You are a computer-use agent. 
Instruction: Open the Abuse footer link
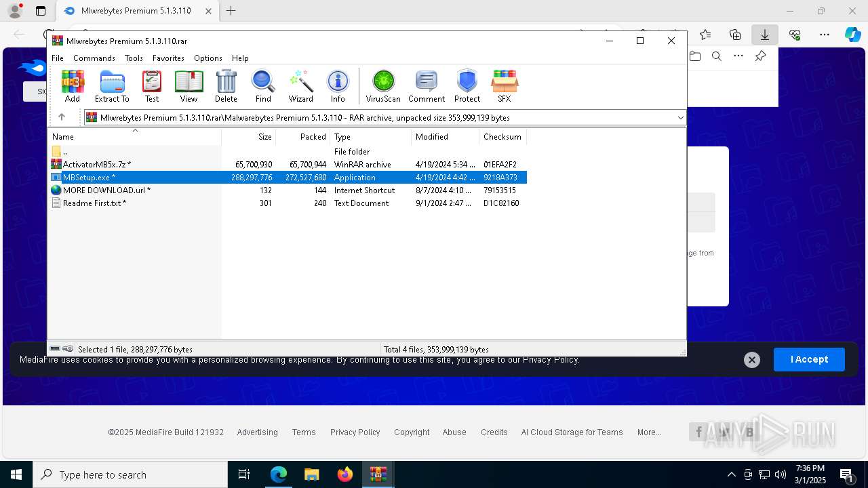[454, 432]
